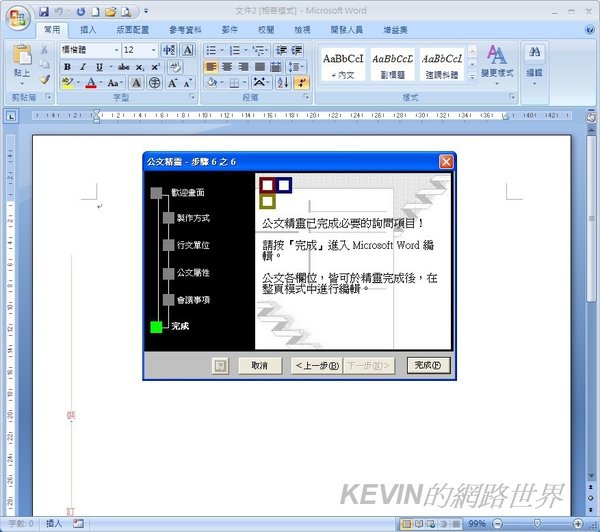This screenshot has width=600, height=532.
Task: Toggle Align Text Right
Action: coord(243,67)
